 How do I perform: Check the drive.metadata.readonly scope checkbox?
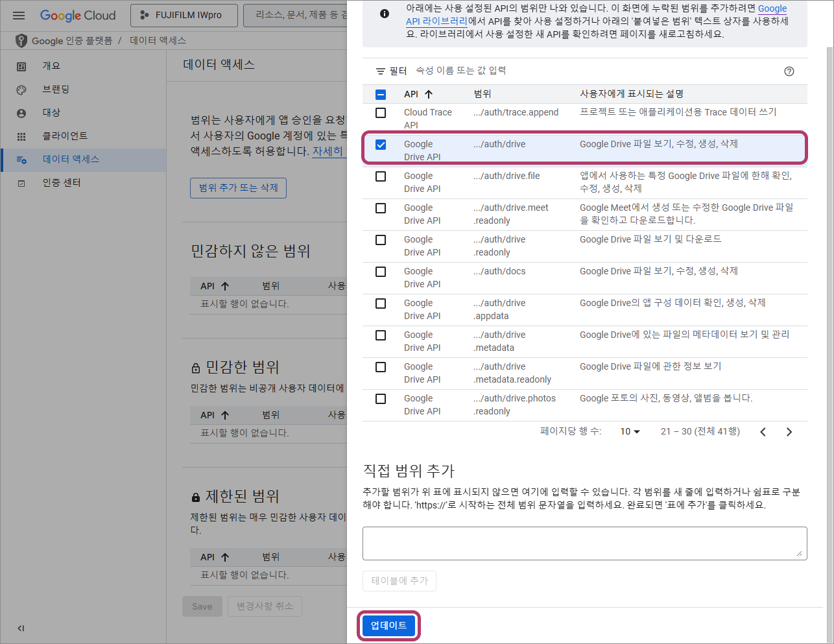[381, 367]
